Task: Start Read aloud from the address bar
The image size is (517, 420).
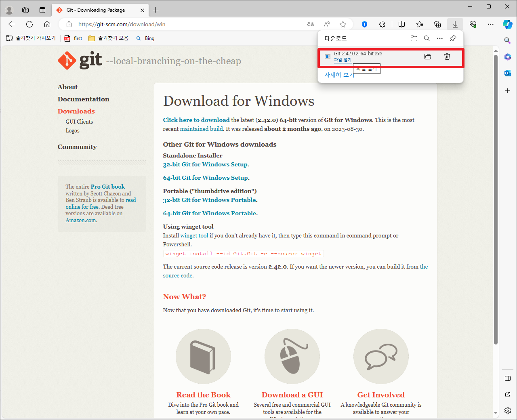Action: [327, 24]
